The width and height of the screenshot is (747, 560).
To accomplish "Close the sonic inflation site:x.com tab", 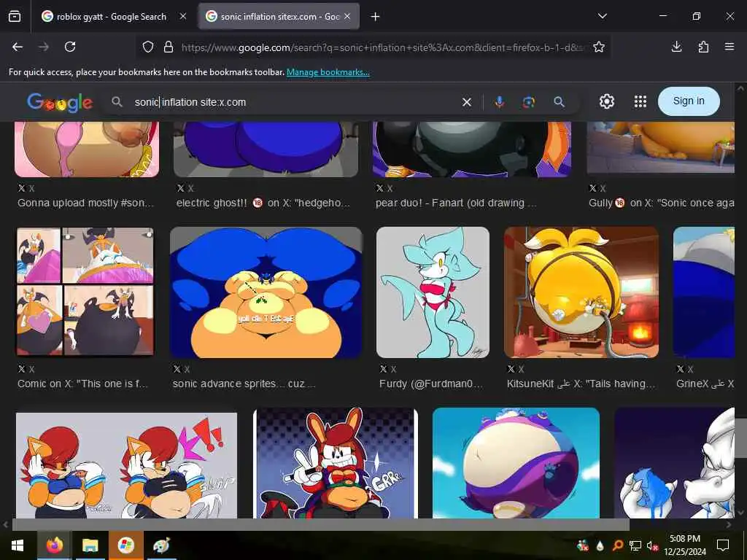I will click(x=347, y=17).
